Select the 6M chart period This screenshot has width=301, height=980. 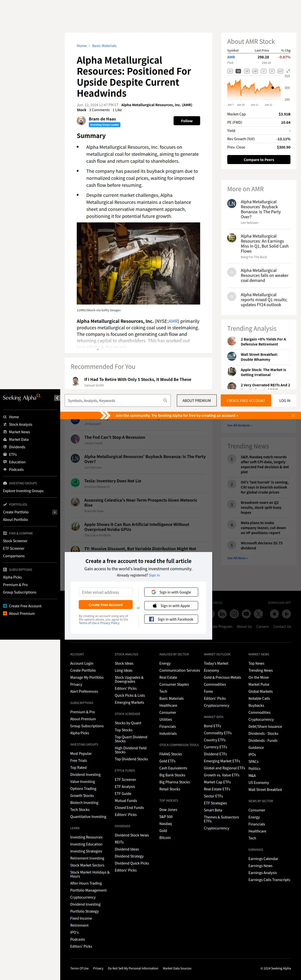(255, 71)
